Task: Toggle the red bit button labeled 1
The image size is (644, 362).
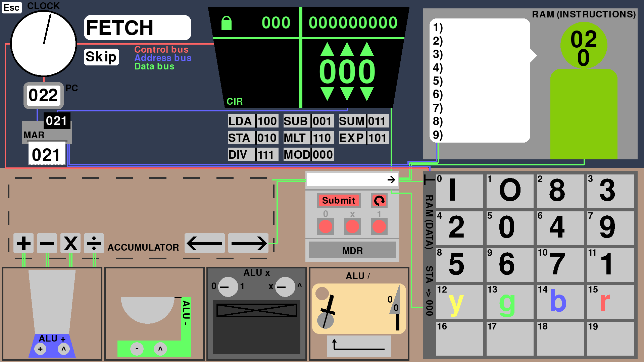Action: (379, 226)
